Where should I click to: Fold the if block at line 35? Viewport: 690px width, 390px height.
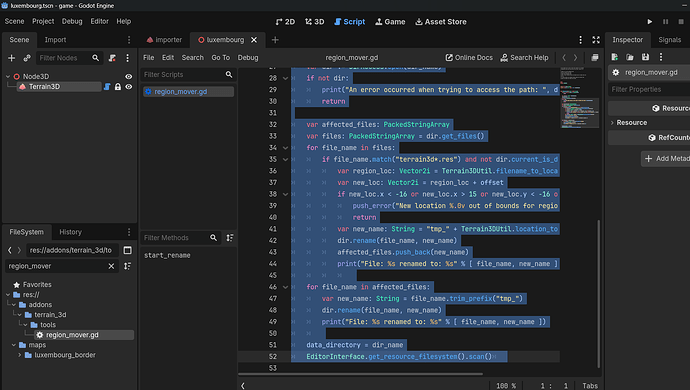point(285,159)
